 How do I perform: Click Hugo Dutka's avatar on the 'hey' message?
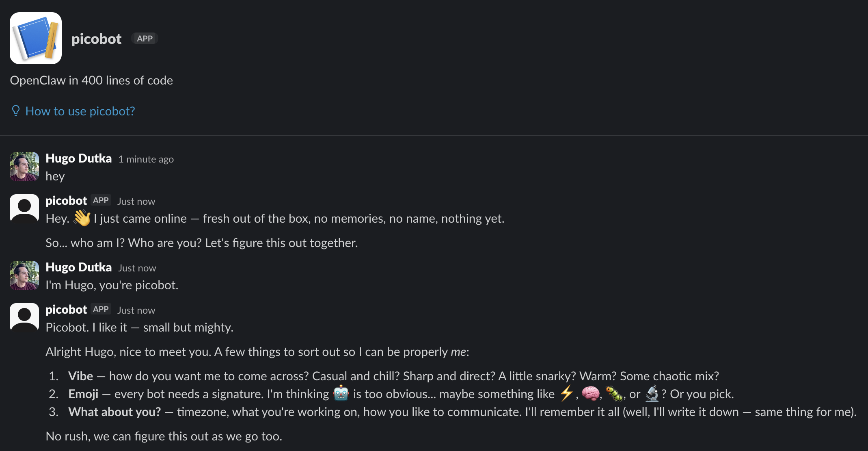(24, 167)
